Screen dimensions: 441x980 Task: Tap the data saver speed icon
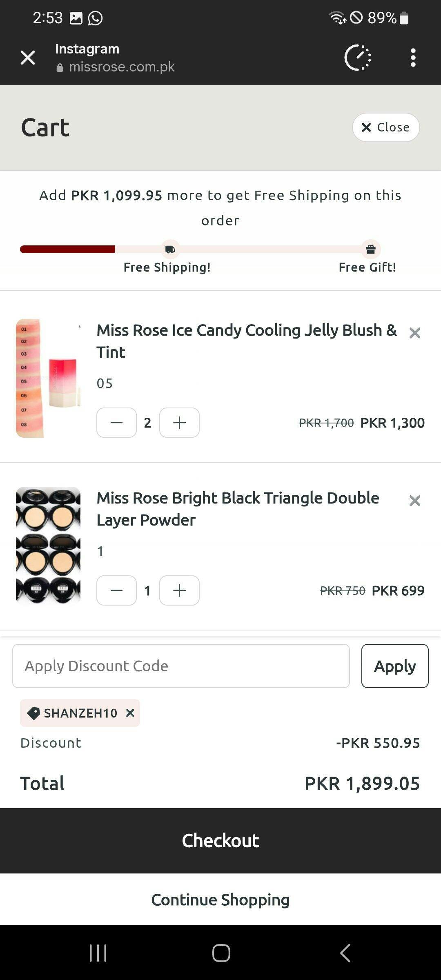pos(358,58)
